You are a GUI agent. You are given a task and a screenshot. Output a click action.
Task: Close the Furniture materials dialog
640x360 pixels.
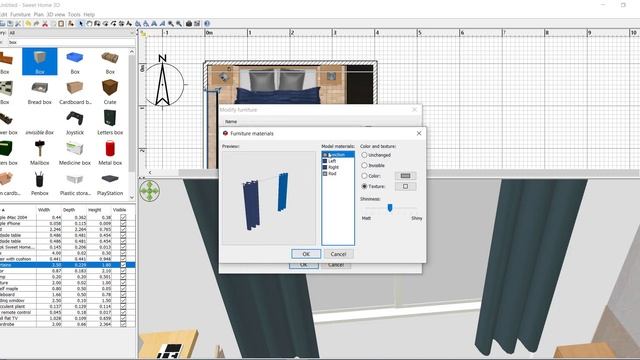(419, 133)
